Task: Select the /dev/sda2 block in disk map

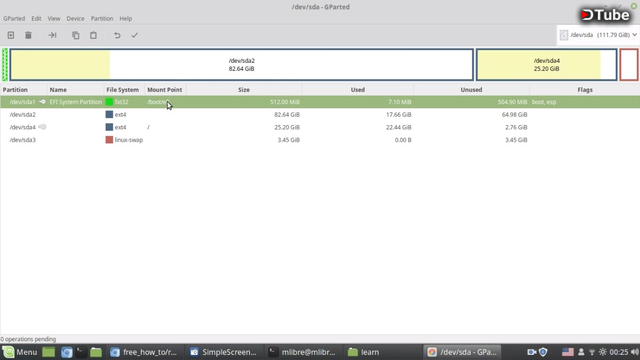Action: pos(242,64)
